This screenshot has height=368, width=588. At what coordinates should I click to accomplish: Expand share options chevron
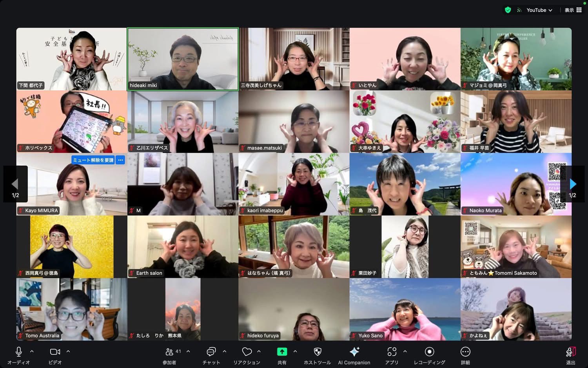pyautogui.click(x=295, y=352)
